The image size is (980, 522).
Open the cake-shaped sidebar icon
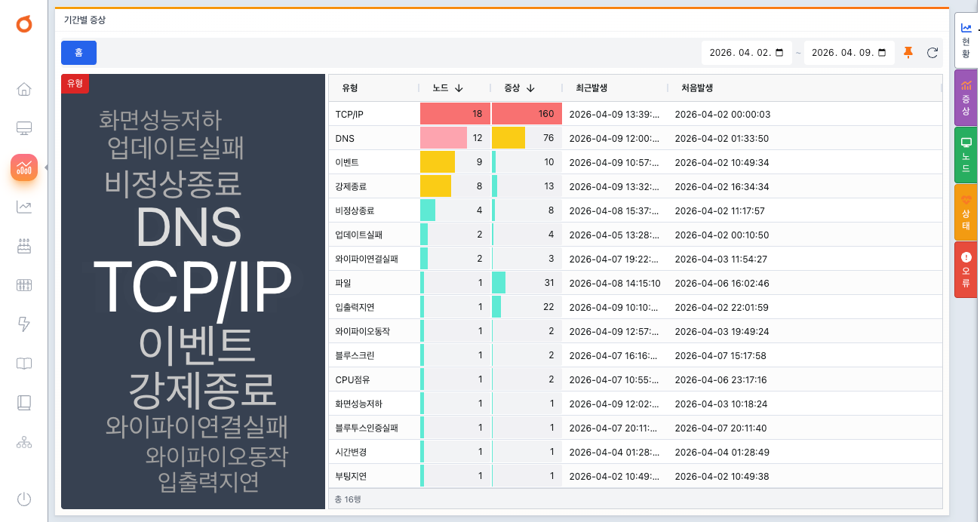coord(24,246)
